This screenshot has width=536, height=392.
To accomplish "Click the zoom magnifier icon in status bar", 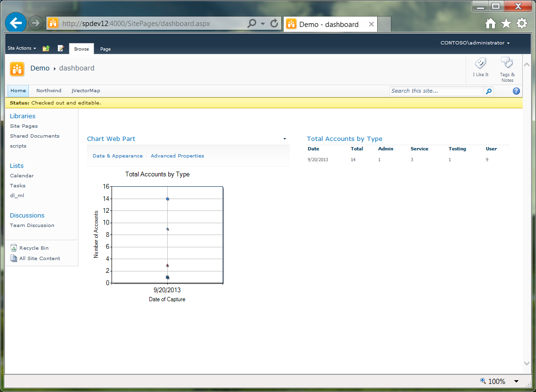I will point(483,381).
